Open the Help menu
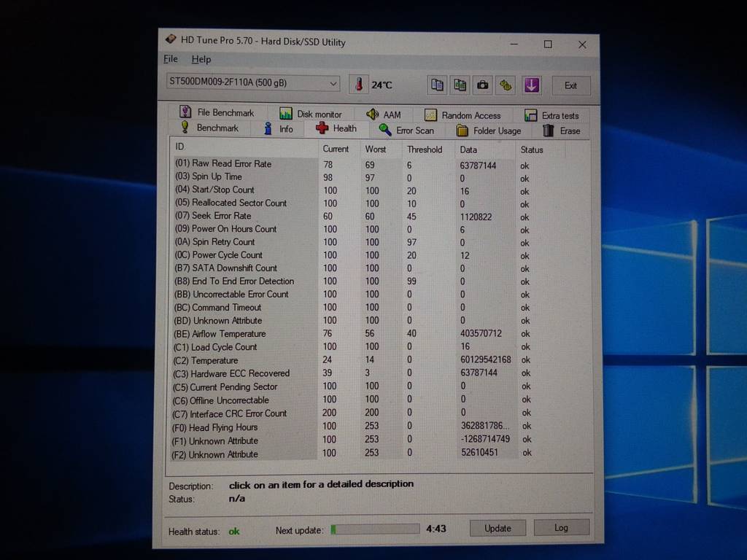This screenshot has width=747, height=560. (201, 59)
